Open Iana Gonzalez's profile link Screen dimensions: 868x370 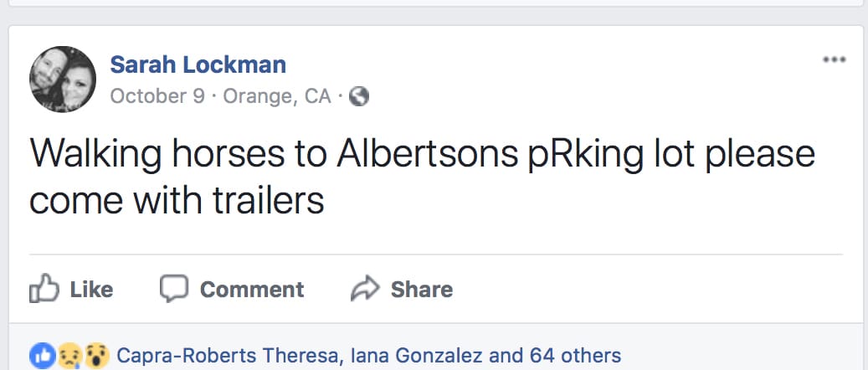(x=416, y=356)
